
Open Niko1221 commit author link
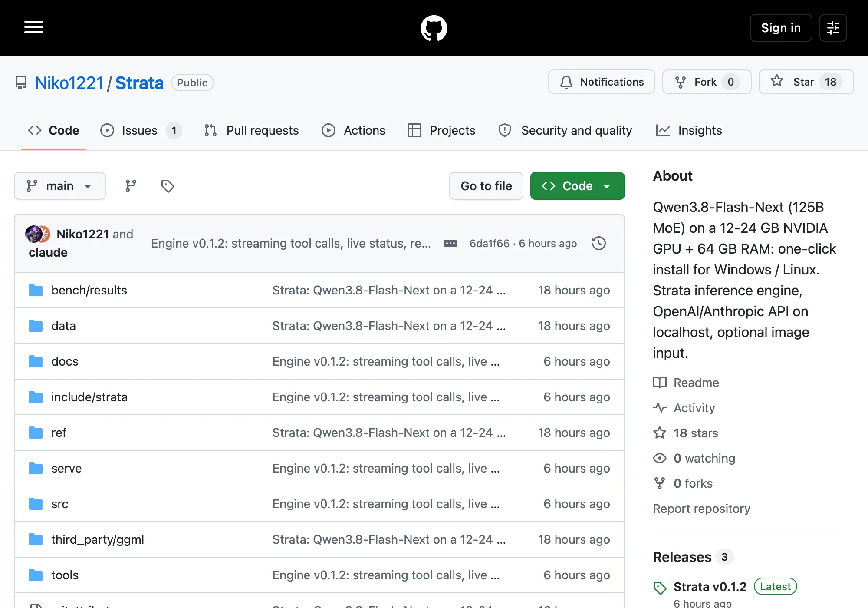(82, 234)
